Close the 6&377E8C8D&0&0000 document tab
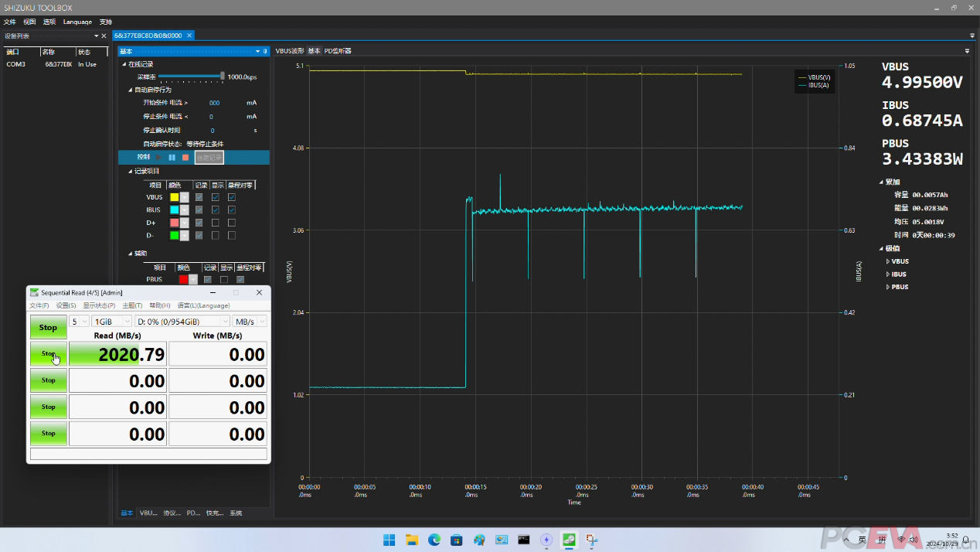The height and width of the screenshot is (552, 980). pos(189,36)
